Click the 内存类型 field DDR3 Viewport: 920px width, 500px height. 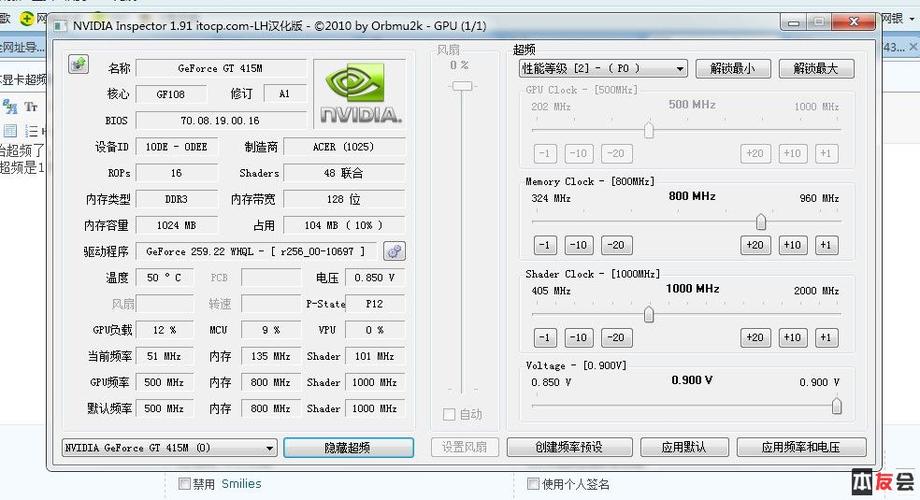pos(177,199)
